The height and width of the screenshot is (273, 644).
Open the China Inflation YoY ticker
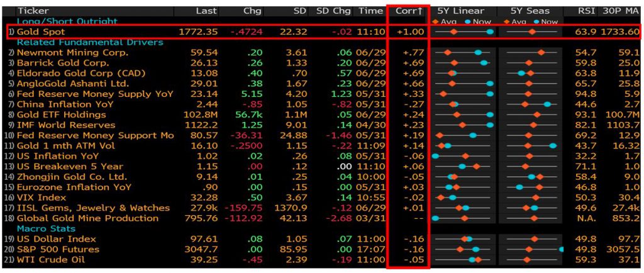pos(65,104)
